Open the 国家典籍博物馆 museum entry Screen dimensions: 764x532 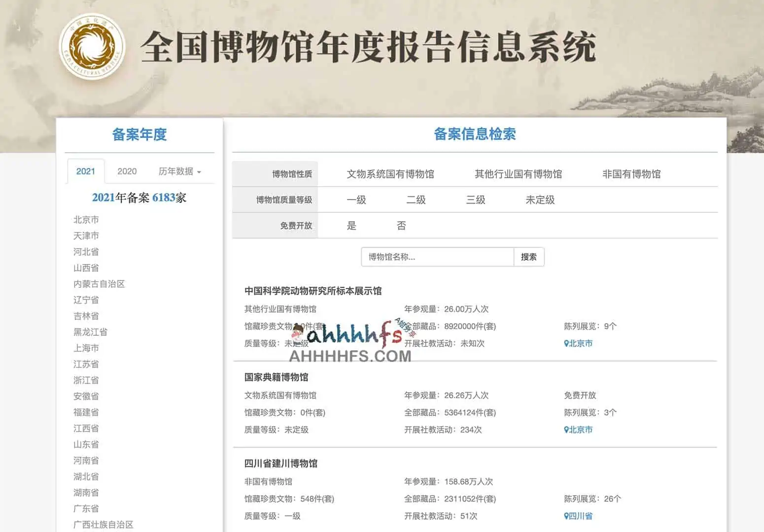tap(277, 377)
